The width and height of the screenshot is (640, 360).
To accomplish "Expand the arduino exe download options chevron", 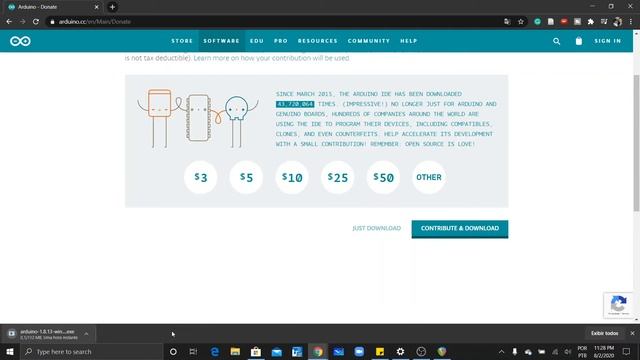I will click(86, 334).
